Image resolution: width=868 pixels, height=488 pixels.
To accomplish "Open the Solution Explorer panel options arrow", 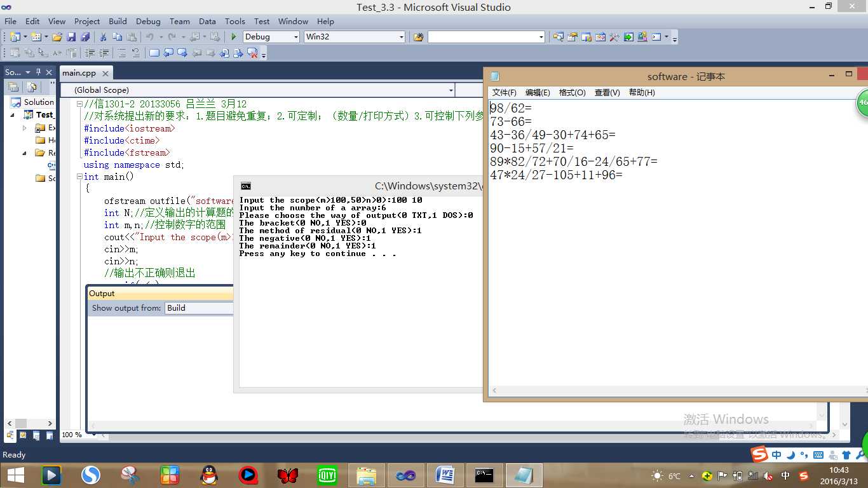I will [x=28, y=72].
